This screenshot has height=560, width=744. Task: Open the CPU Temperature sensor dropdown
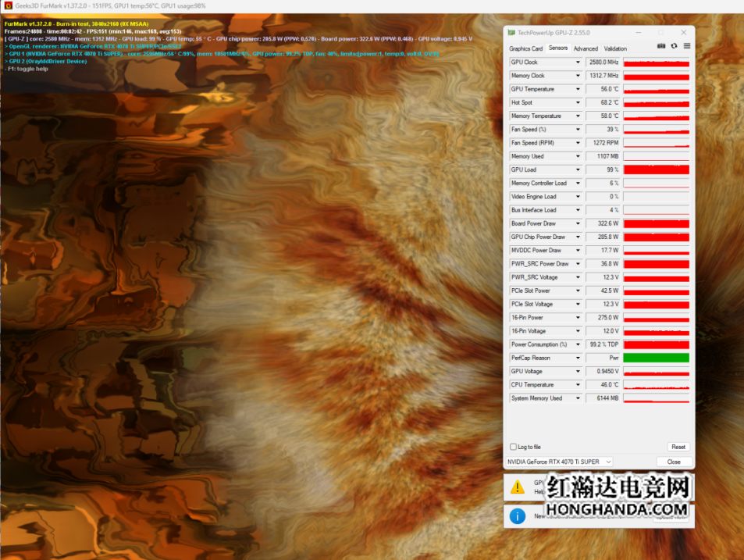click(578, 385)
